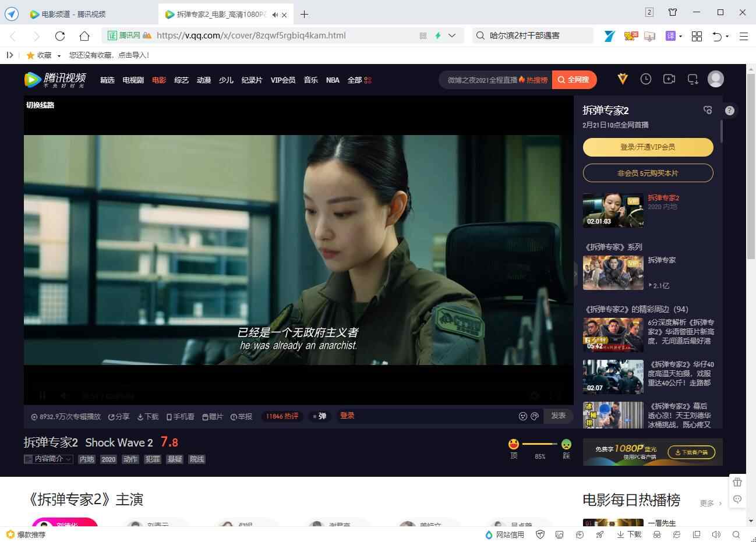Viewport: 756px width, 542px height.
Task: Click the status bar volume speaker icon
Action: coord(716,534)
